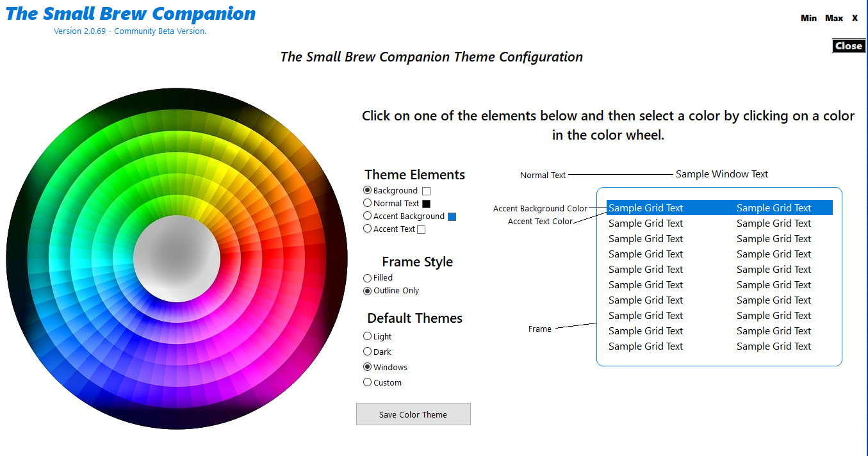868x456 pixels.
Task: Switch to the Light default theme
Action: point(367,336)
